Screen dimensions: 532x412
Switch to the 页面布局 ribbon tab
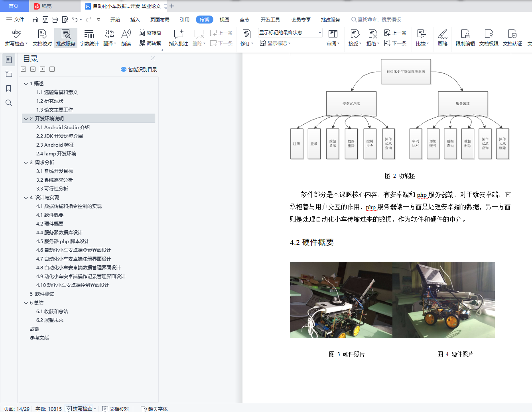(x=160, y=20)
